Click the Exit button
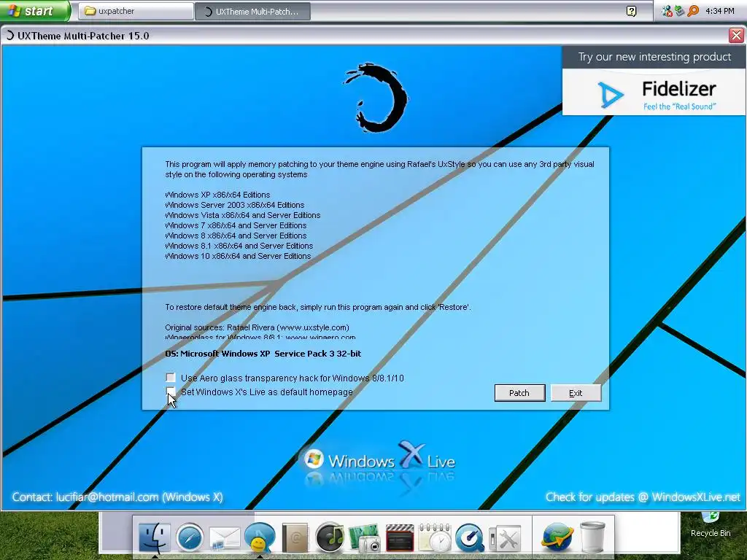Image resolution: width=747 pixels, height=560 pixels. (576, 393)
